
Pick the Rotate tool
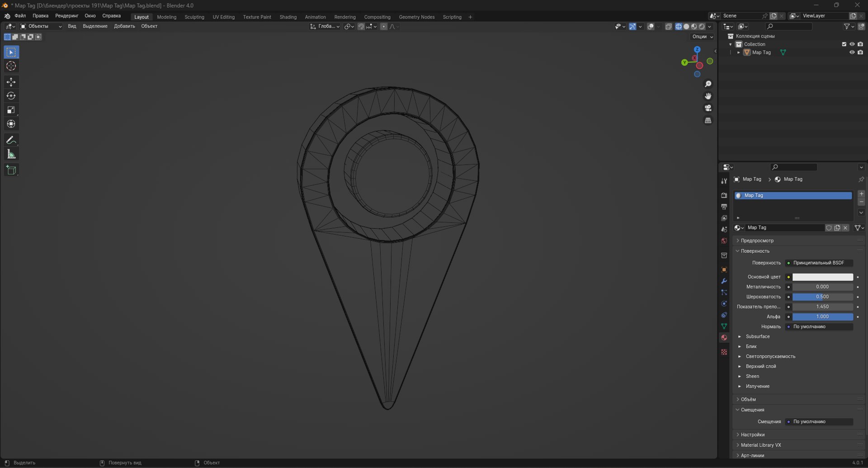(11, 96)
